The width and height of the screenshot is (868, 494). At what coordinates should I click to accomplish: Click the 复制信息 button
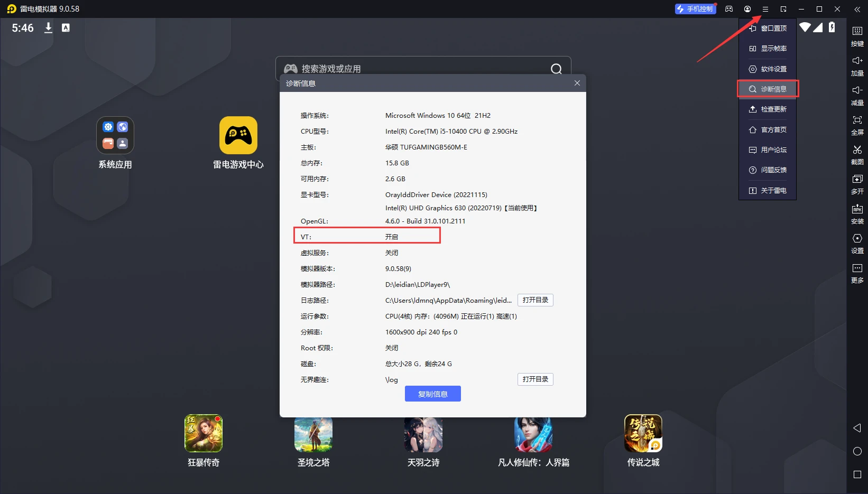(433, 394)
